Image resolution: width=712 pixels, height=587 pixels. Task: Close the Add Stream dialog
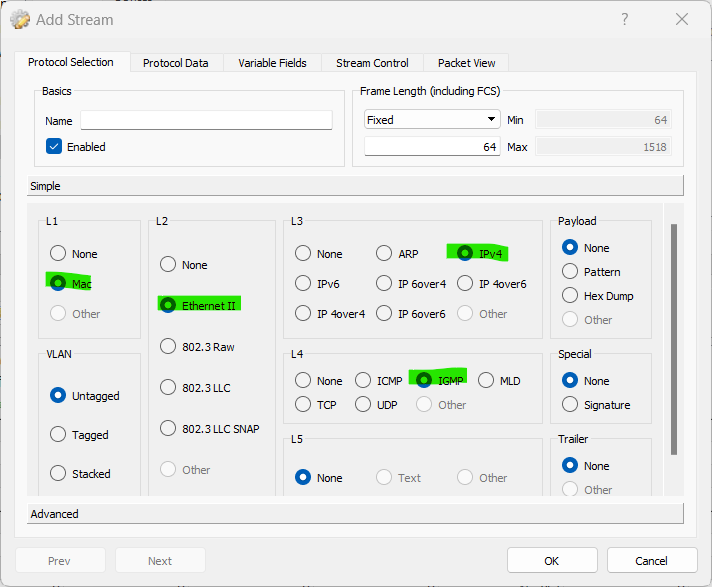coord(682,19)
